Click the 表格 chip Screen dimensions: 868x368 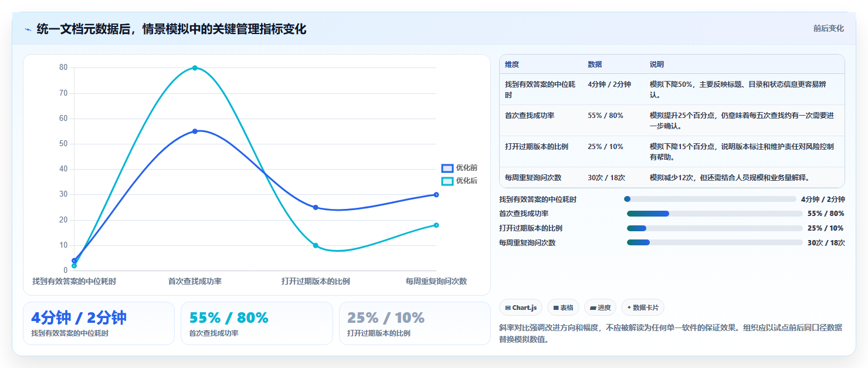(563, 308)
